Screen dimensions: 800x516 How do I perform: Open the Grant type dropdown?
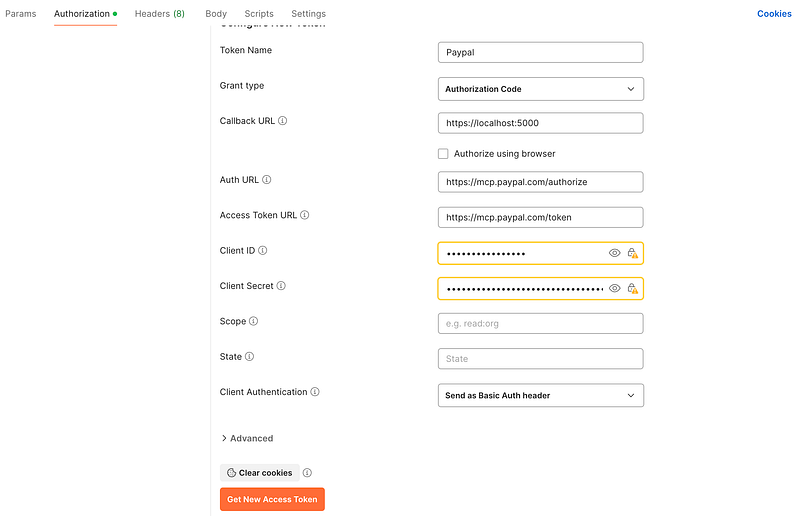[540, 89]
